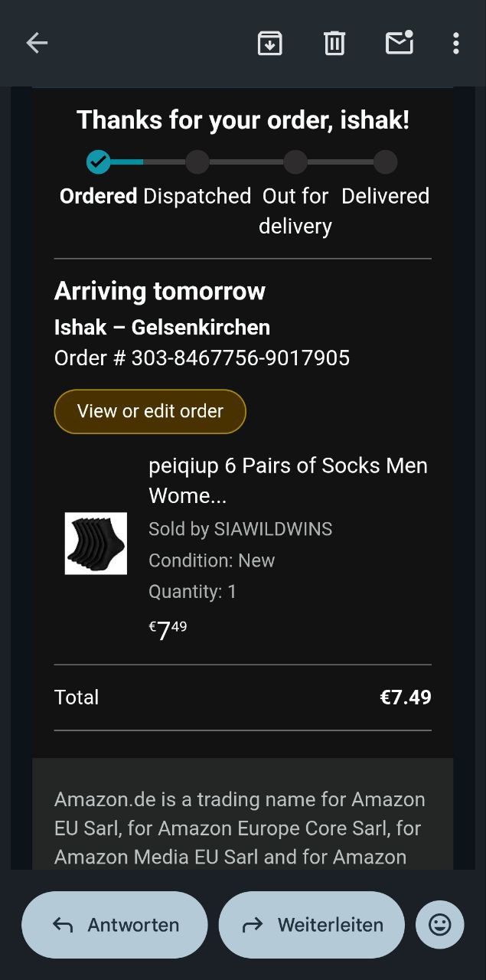
Task: Tap the Antworten reply button
Action: [x=115, y=925]
